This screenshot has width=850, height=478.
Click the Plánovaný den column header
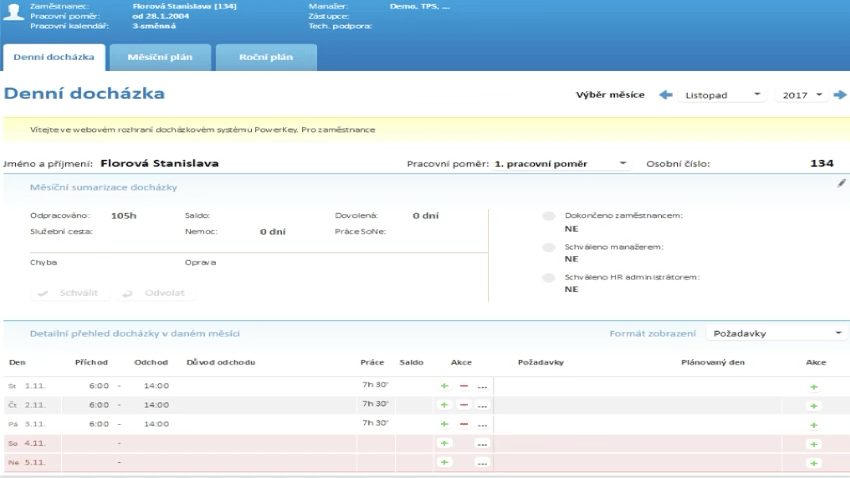click(x=712, y=362)
